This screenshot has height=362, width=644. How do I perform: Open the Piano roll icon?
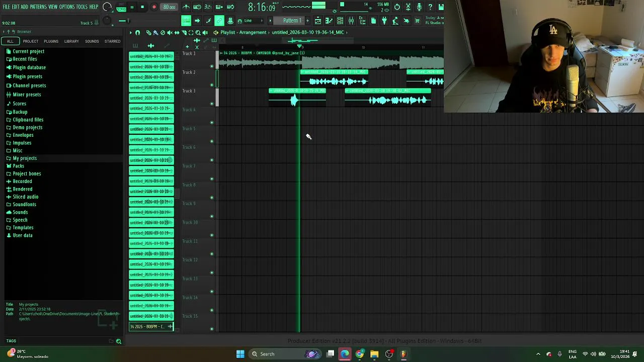coord(329,21)
